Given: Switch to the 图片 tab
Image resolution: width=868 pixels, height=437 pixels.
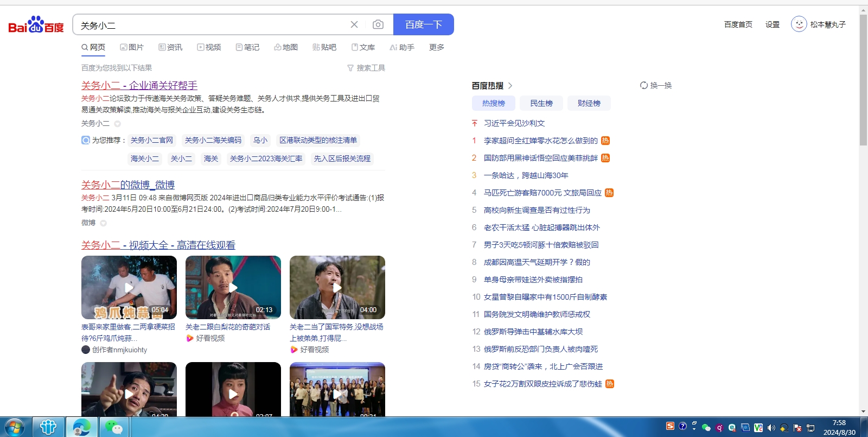Looking at the screenshot, I should (132, 47).
